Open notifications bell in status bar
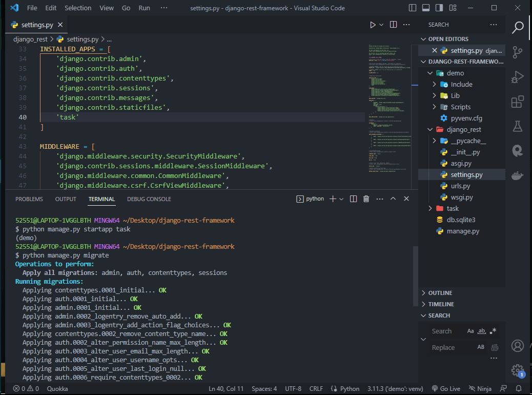The height and width of the screenshot is (395, 532). [519, 388]
